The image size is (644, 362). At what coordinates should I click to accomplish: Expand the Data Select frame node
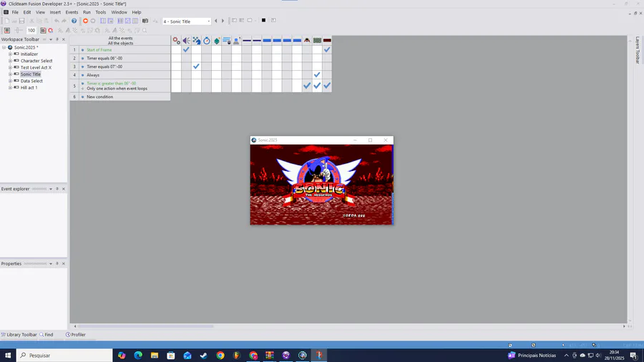click(10, 81)
